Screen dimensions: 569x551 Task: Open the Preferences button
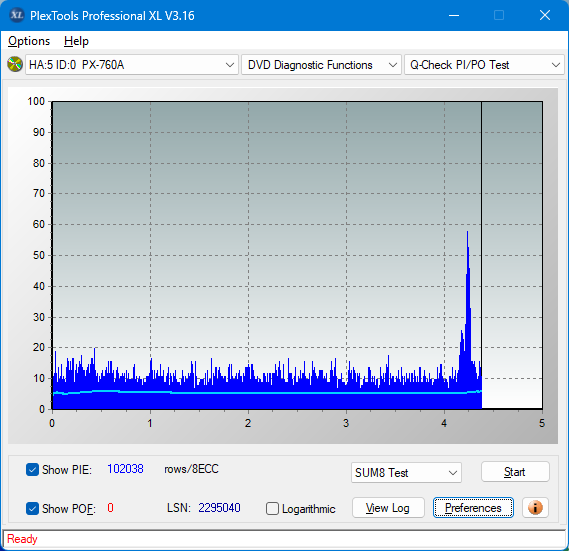(473, 507)
